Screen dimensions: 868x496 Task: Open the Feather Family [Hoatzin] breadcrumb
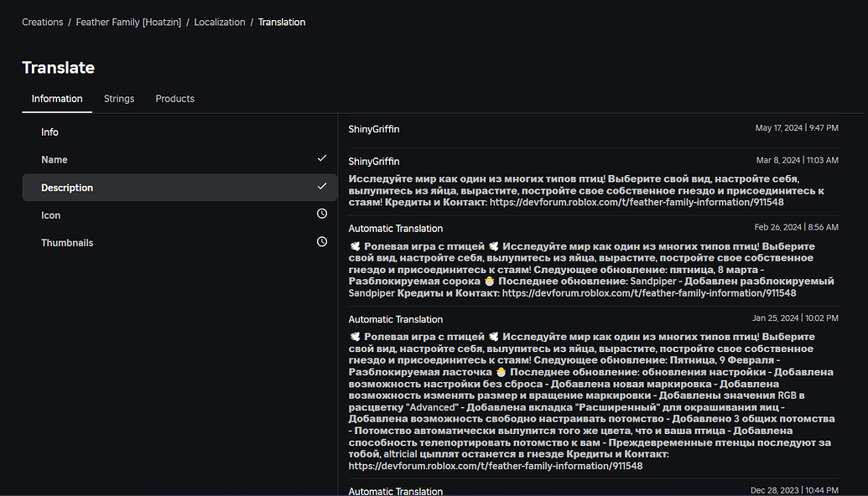click(x=128, y=22)
